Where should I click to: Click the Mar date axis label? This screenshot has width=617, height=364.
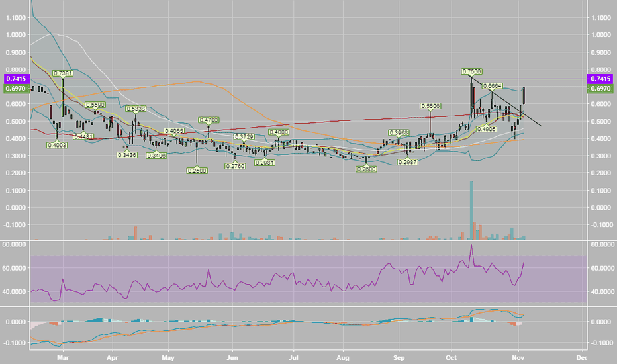[x=63, y=357]
